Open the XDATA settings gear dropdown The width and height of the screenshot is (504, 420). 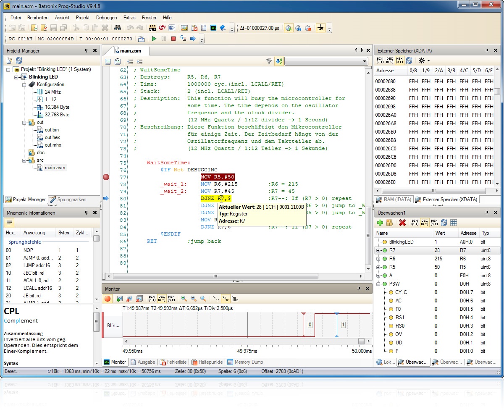pyautogui.click(x=423, y=60)
